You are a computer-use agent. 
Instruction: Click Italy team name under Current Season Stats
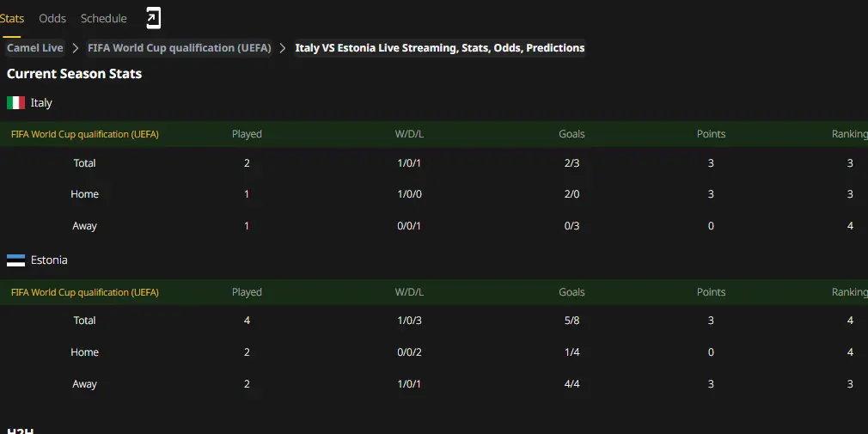[x=41, y=103]
